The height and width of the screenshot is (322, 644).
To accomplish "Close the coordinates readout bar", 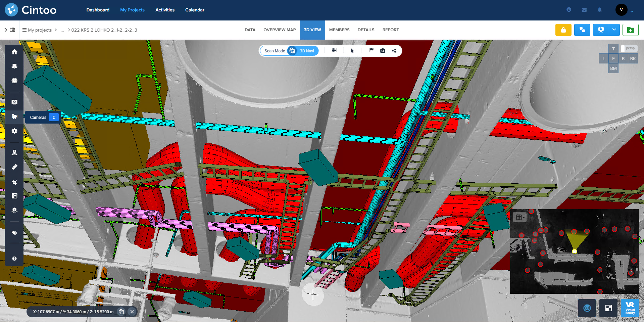I will pyautogui.click(x=132, y=312).
